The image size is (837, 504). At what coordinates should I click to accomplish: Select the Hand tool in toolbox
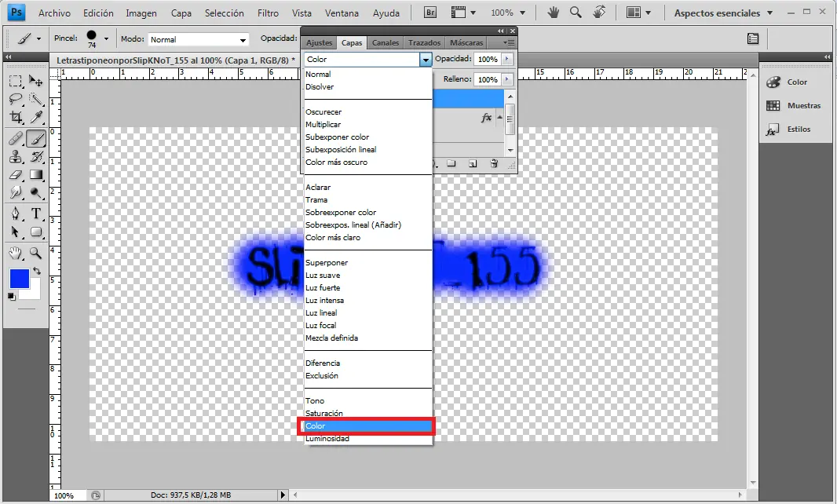16,253
